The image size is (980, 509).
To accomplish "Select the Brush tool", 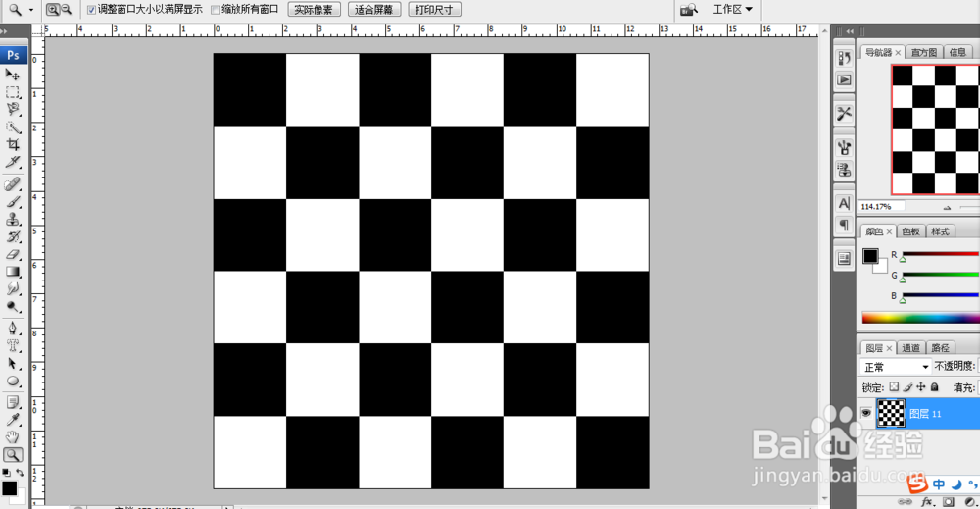I will coord(13,201).
